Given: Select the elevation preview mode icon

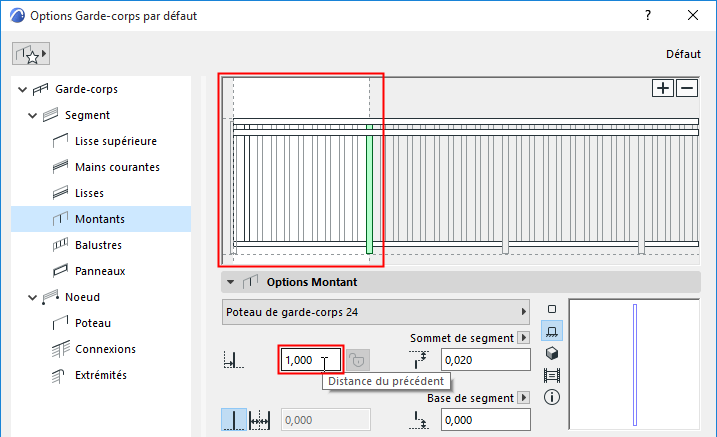Looking at the screenshot, I should pyautogui.click(x=552, y=331).
